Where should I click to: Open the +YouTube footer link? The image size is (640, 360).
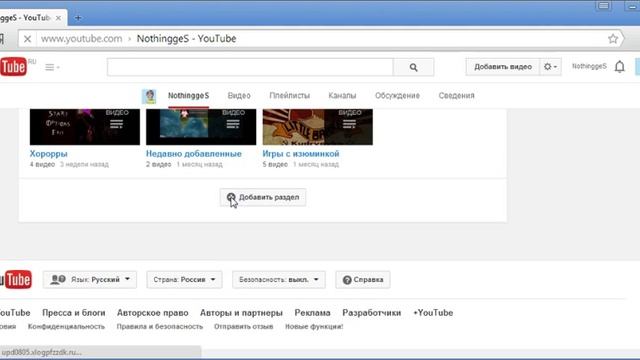[433, 313]
